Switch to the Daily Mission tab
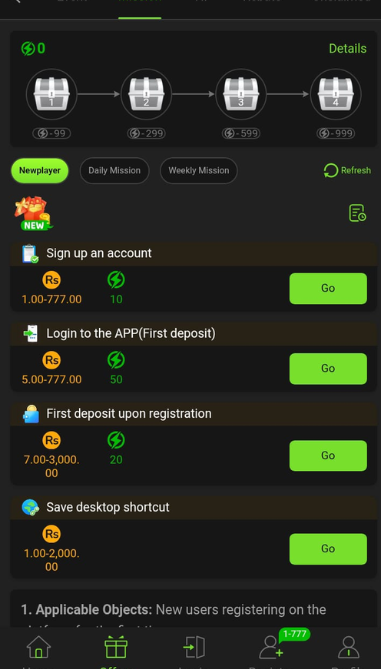This screenshot has height=669, width=381. point(114,171)
